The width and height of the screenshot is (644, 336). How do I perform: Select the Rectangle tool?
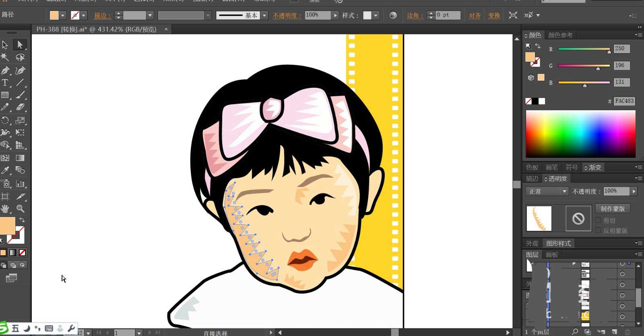tap(5, 95)
